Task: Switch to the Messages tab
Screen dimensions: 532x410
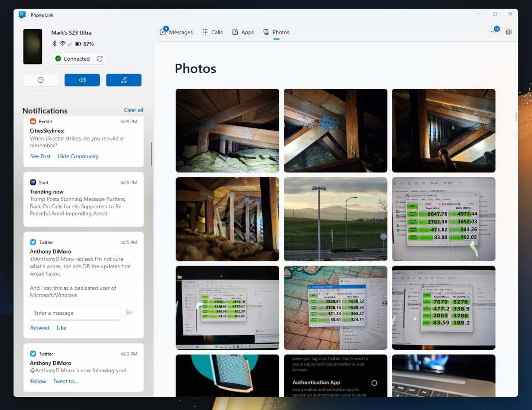Action: pos(176,32)
